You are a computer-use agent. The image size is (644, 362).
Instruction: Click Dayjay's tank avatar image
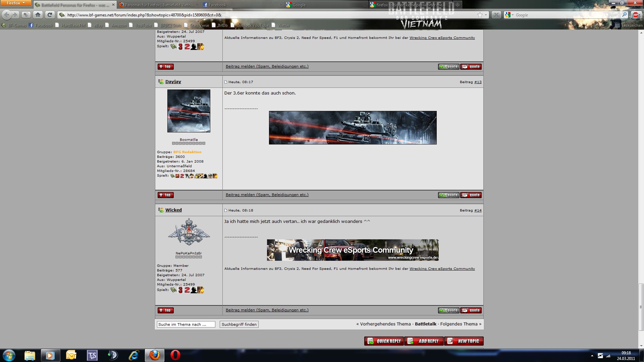click(189, 111)
